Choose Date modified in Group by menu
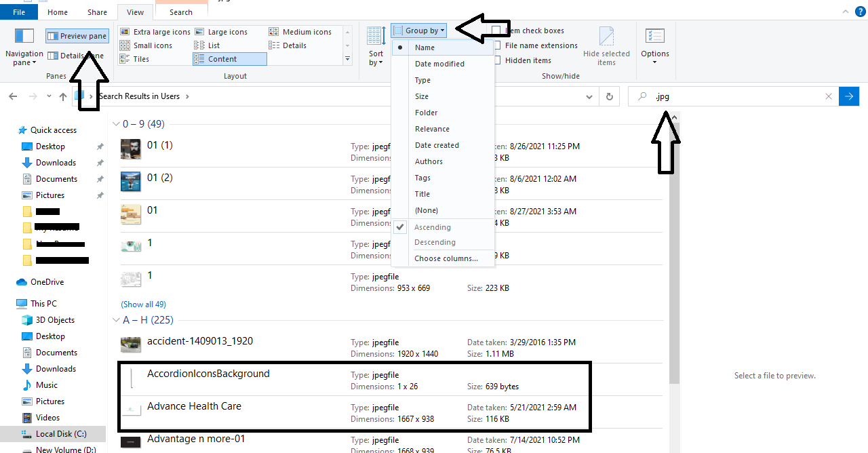 point(439,64)
